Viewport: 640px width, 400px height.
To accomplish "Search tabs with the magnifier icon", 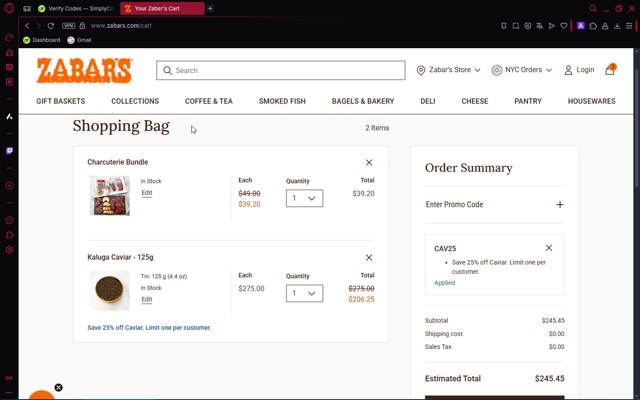I will coord(593,9).
